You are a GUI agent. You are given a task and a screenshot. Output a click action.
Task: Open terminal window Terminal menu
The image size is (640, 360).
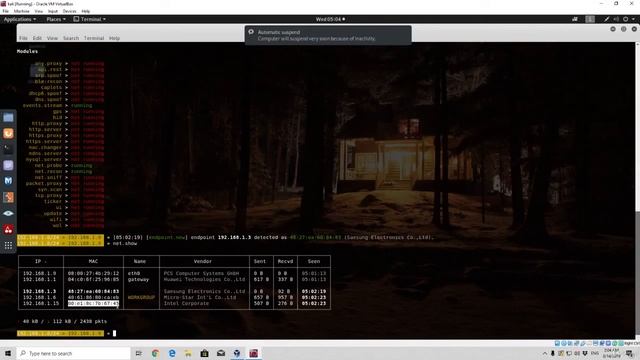(94, 38)
